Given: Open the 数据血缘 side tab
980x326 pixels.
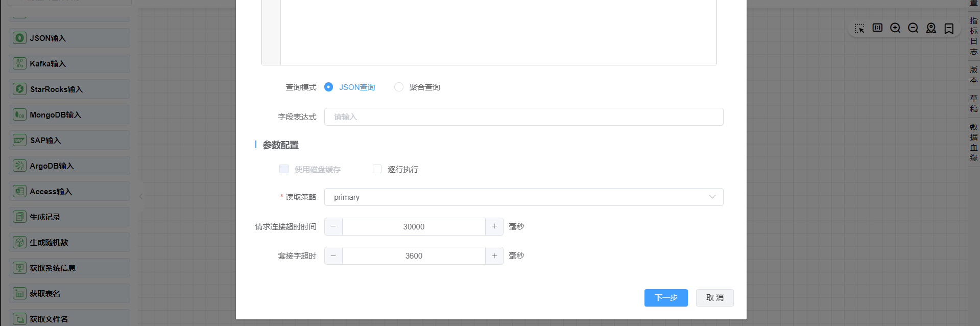Looking at the screenshot, I should (x=974, y=142).
